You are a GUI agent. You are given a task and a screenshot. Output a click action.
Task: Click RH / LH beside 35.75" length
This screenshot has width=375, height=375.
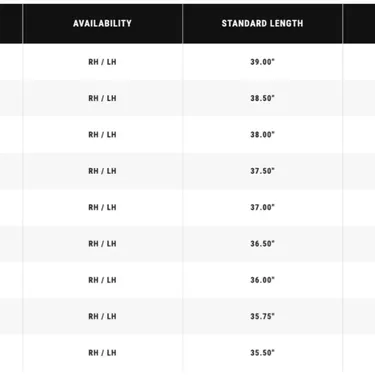click(x=102, y=316)
